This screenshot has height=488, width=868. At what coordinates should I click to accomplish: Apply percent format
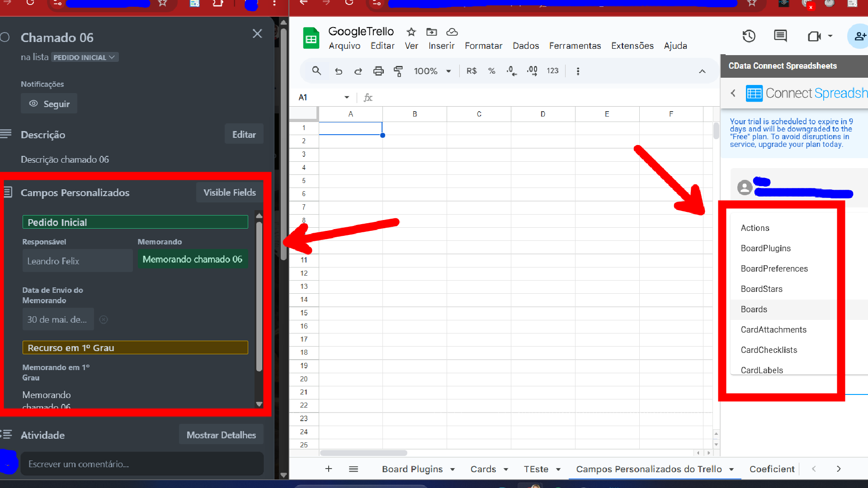491,71
